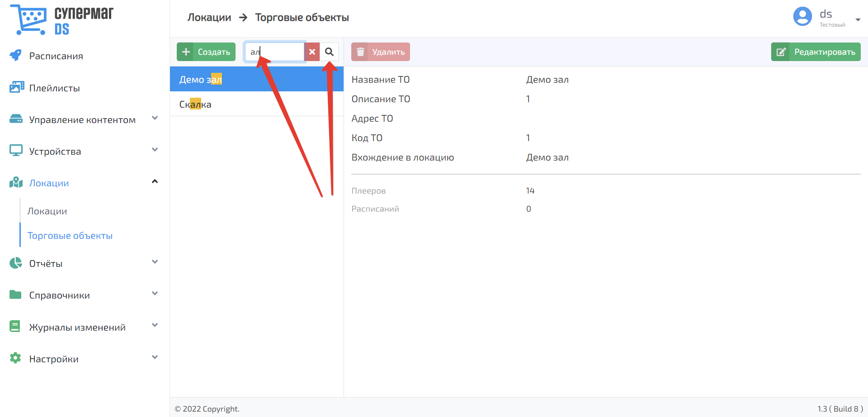Viewport: 868px width, 417px height.
Task: Click the map marker icon beside Локации
Action: click(x=16, y=182)
